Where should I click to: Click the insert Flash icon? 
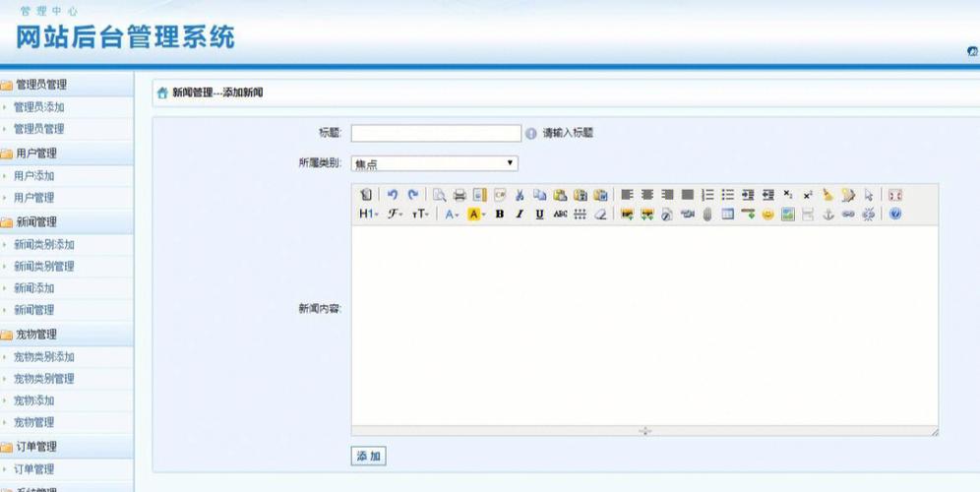tap(667, 214)
